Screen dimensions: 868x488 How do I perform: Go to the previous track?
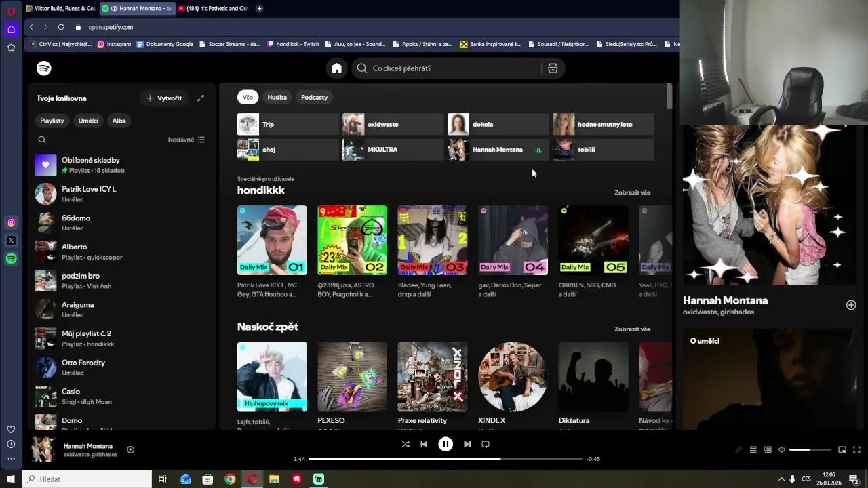[424, 444]
